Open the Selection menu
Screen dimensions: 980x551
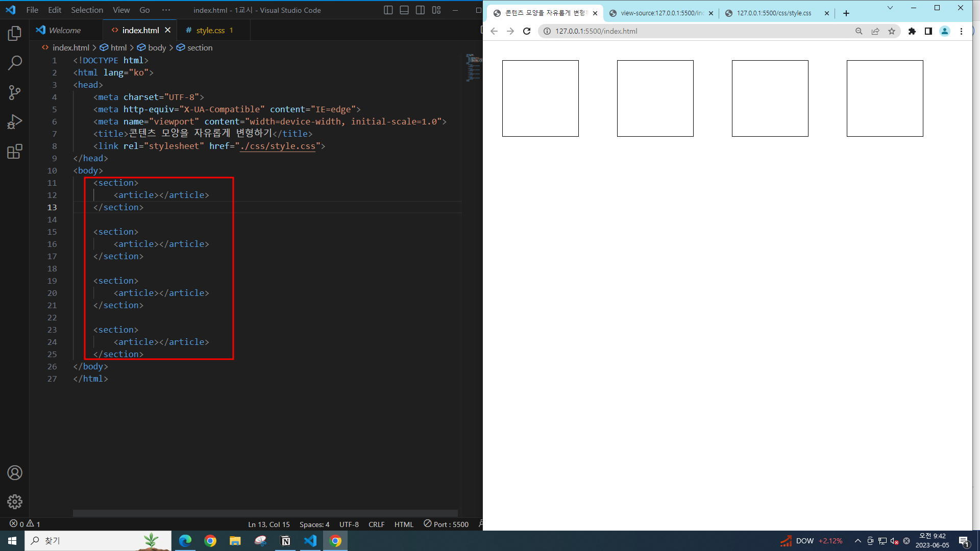click(x=87, y=10)
